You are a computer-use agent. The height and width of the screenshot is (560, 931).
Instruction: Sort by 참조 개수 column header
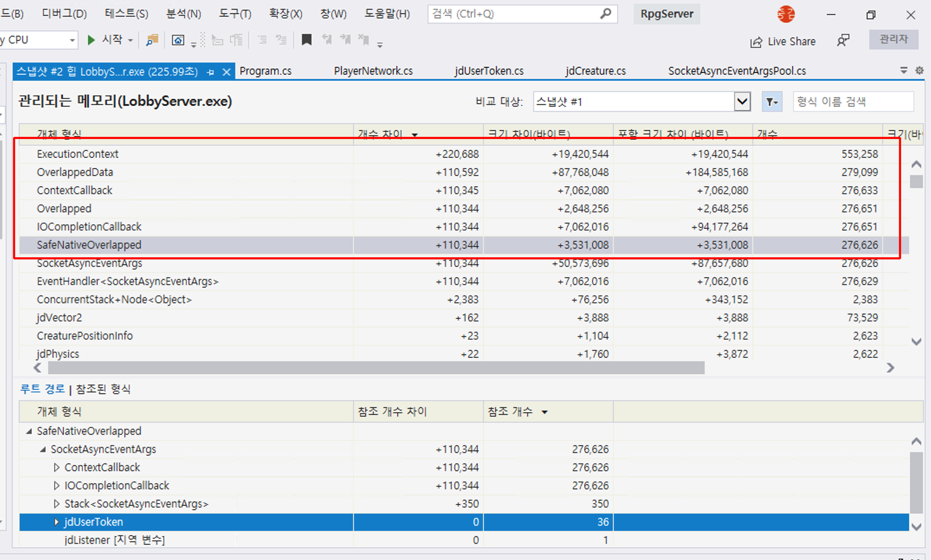pyautogui.click(x=548, y=411)
